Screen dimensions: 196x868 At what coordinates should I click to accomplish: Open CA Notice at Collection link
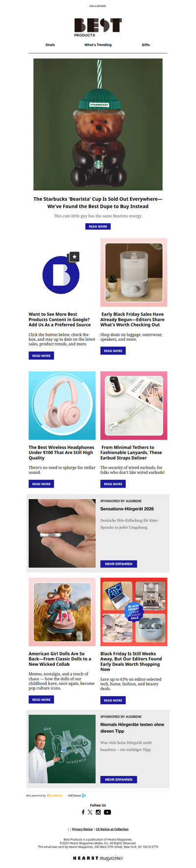pos(112,829)
